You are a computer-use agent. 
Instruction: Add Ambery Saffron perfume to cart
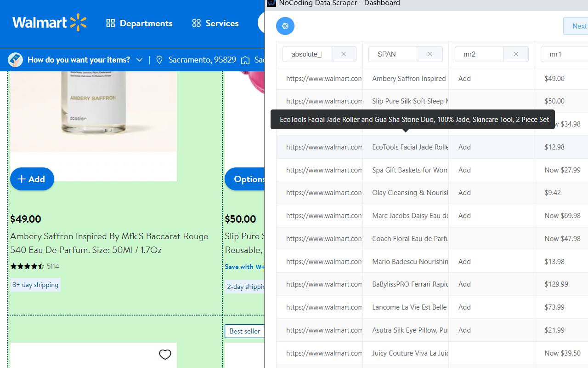point(32,179)
